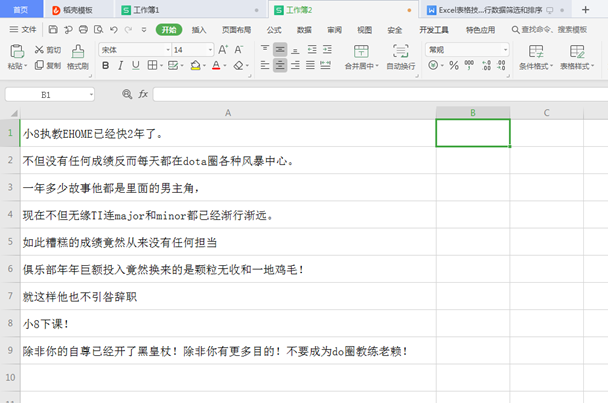The width and height of the screenshot is (608, 403).
Task: Click the formula bar input field
Action: tap(380, 94)
